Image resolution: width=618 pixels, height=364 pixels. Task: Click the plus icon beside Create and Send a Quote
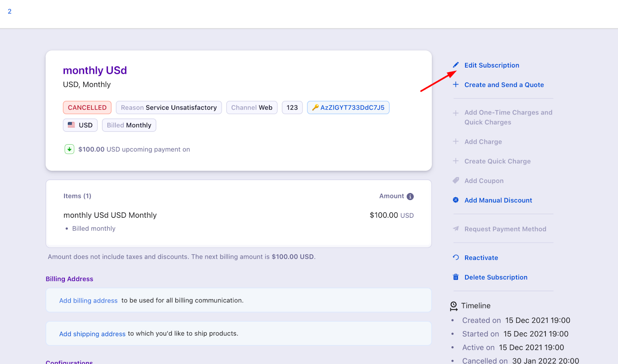(x=456, y=85)
